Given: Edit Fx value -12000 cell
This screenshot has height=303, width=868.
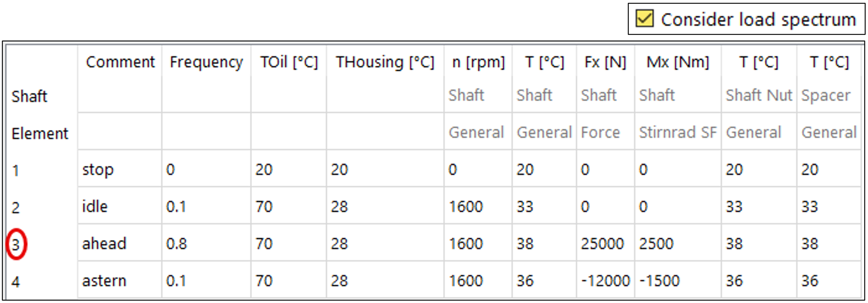Looking at the screenshot, I should (605, 281).
